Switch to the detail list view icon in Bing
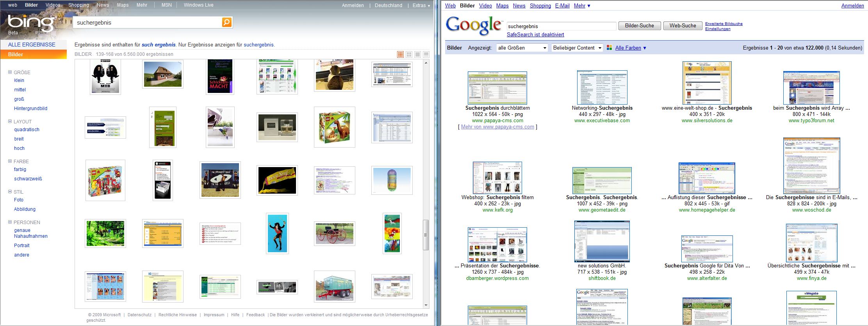 coord(426,54)
